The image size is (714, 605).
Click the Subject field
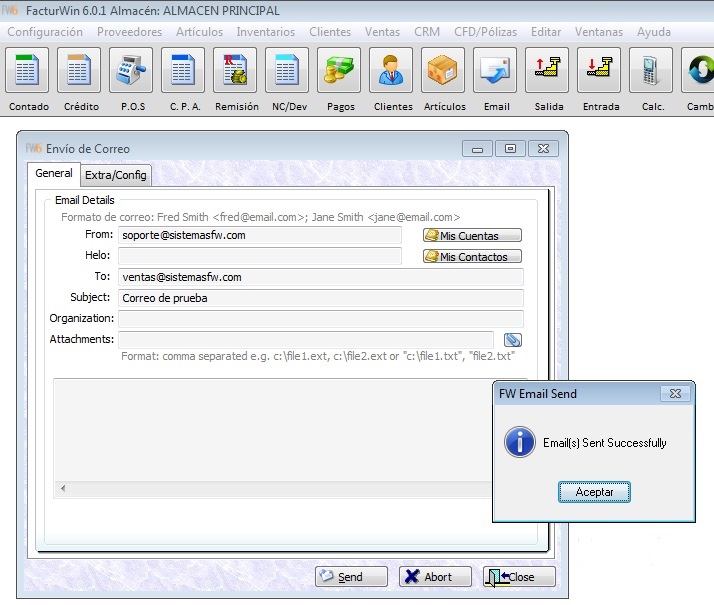coord(321,298)
